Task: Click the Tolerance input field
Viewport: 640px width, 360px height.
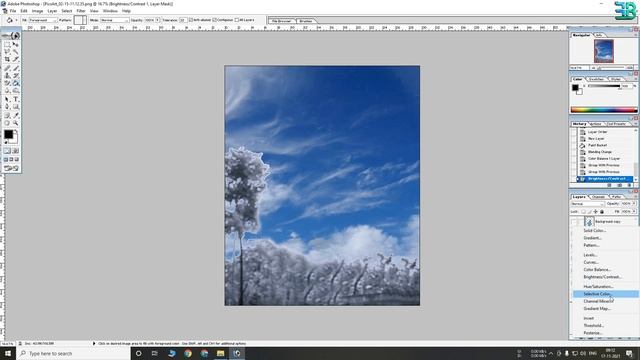Action: [183, 20]
